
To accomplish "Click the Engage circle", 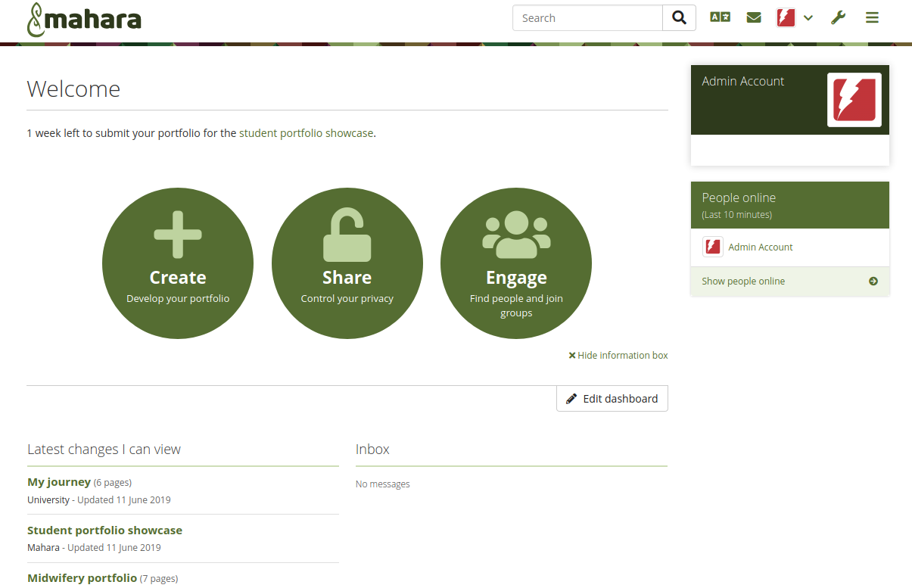I will click(x=516, y=263).
